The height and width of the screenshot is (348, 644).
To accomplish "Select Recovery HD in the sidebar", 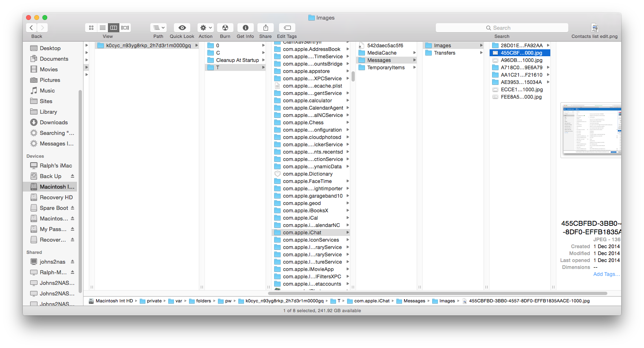I will (x=56, y=197).
